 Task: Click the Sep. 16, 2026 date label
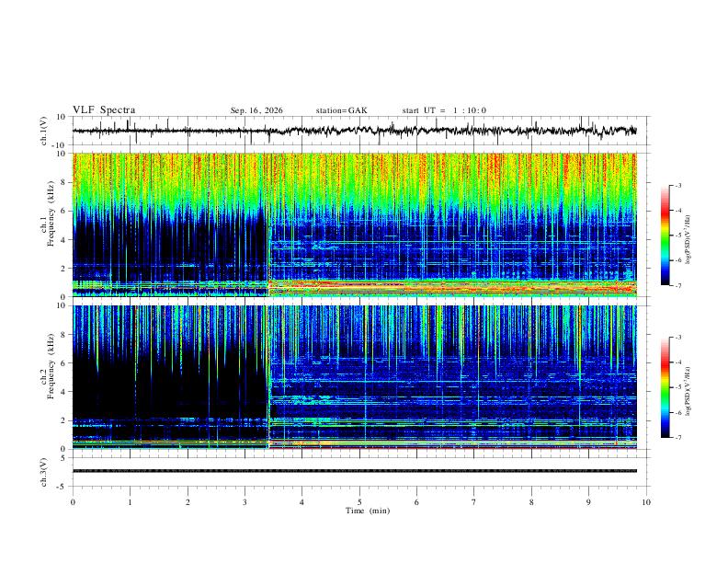coord(256,110)
